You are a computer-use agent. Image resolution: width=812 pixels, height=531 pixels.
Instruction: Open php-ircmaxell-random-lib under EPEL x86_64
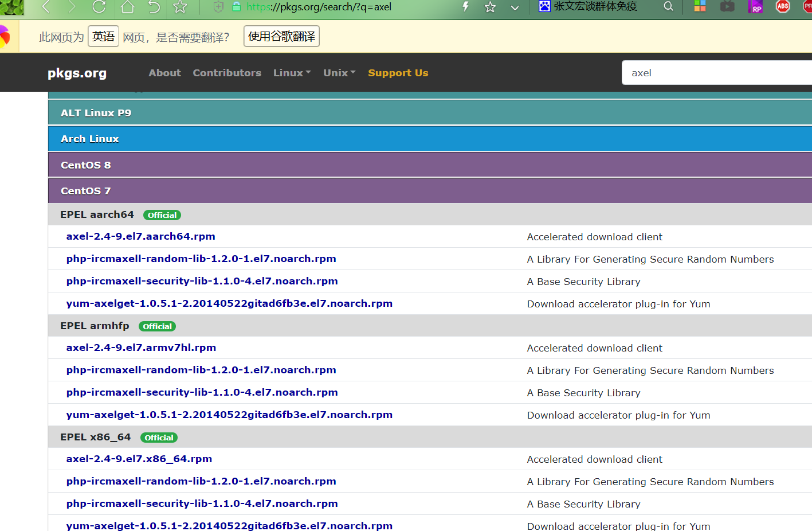(x=201, y=481)
